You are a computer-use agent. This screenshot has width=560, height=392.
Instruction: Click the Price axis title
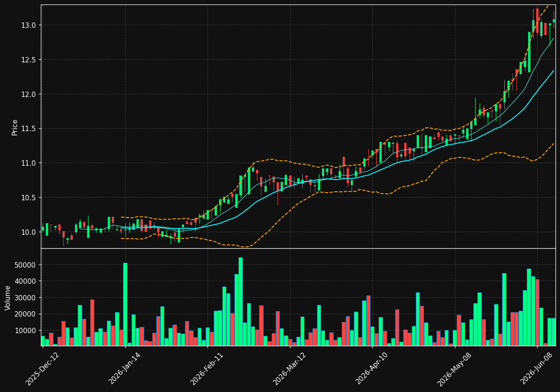point(15,127)
